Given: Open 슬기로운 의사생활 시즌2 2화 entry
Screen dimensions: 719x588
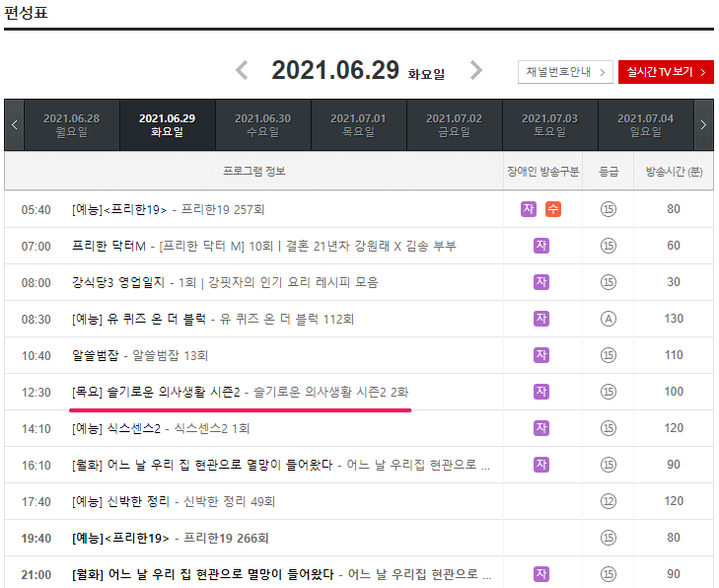Looking at the screenshot, I should point(240,392).
